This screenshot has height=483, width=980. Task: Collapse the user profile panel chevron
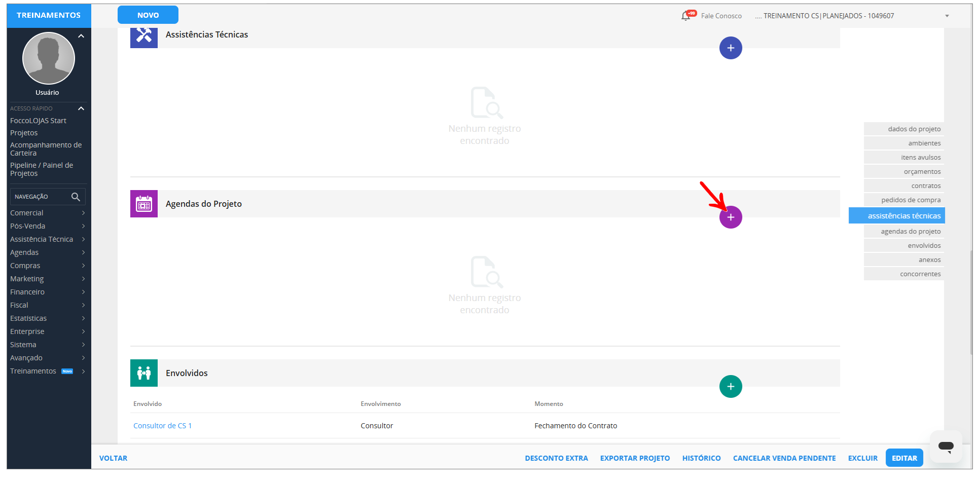(x=81, y=36)
